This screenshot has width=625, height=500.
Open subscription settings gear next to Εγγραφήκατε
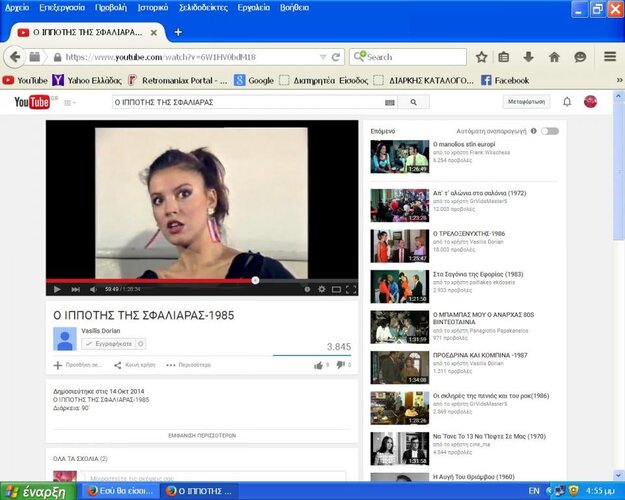coord(141,344)
